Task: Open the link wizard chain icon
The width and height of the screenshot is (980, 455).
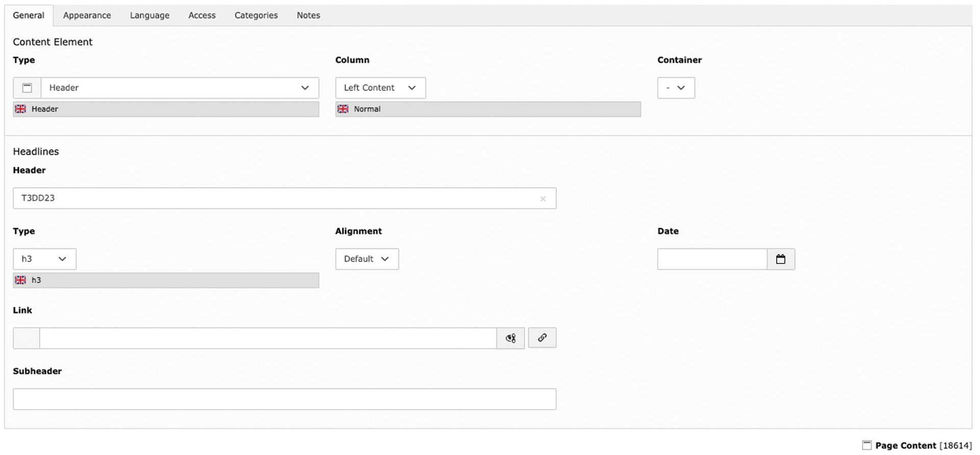Action: (x=542, y=338)
